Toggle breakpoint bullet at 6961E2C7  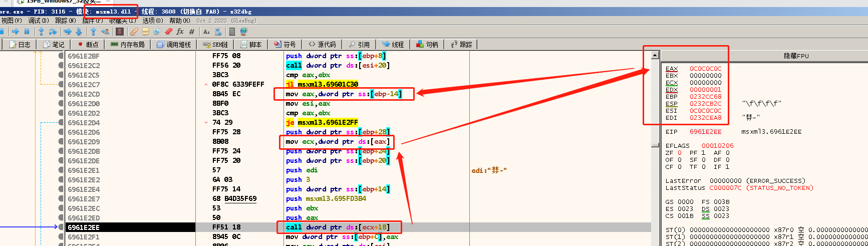coord(61,85)
